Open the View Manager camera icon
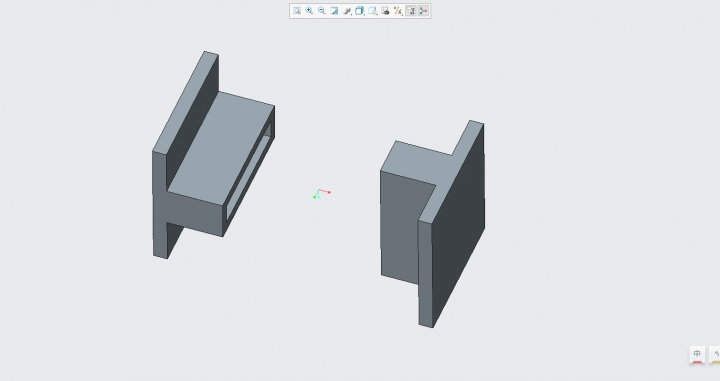The image size is (720, 381). pyautogui.click(x=385, y=11)
